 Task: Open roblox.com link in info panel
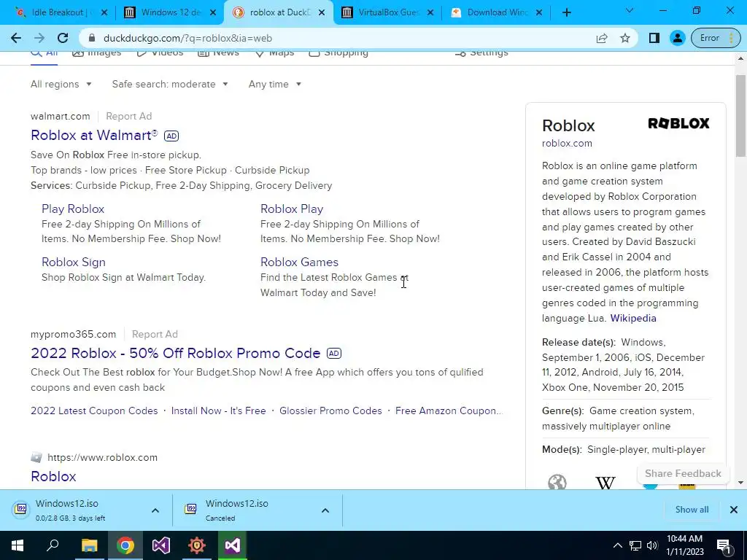pos(567,144)
